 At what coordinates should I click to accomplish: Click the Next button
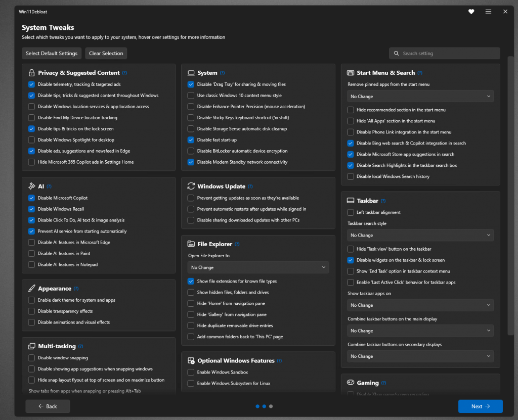pos(480,406)
